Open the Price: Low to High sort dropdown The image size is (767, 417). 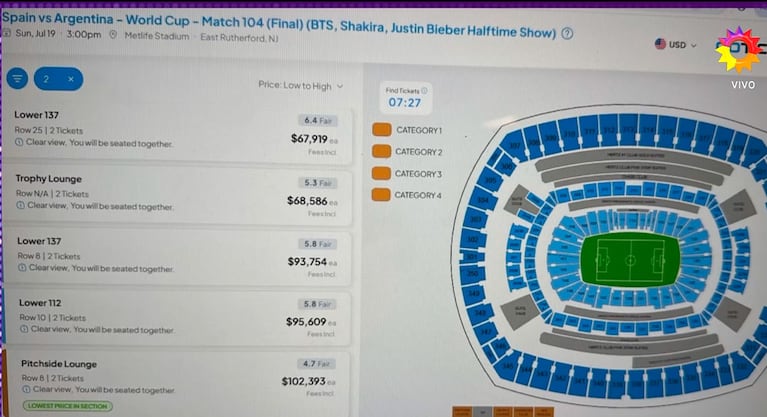click(x=300, y=86)
